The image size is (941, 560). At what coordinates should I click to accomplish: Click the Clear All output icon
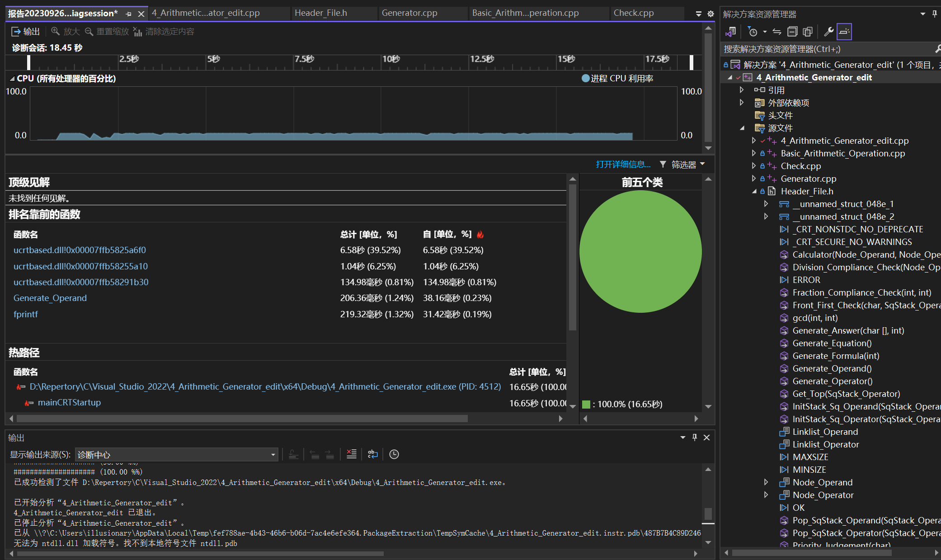tap(351, 454)
